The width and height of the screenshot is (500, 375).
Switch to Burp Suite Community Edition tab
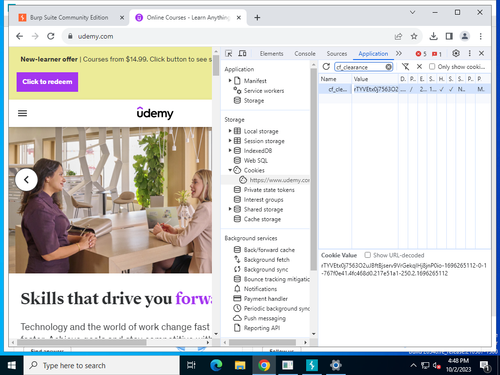click(69, 18)
